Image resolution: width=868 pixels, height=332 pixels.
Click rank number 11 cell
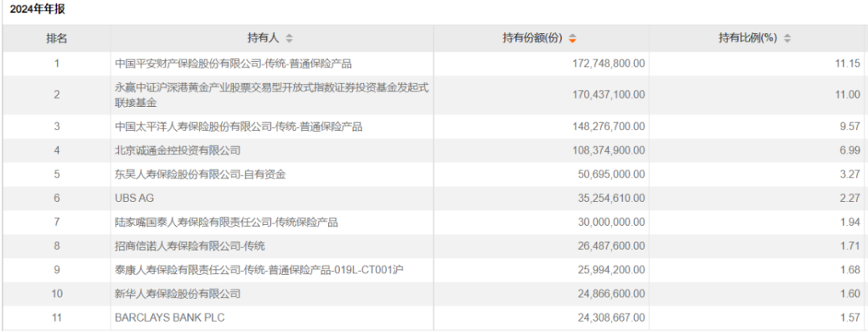coord(56,318)
